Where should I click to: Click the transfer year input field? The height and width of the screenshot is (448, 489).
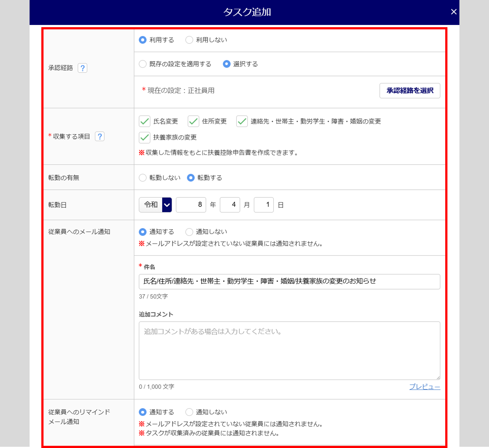point(191,205)
